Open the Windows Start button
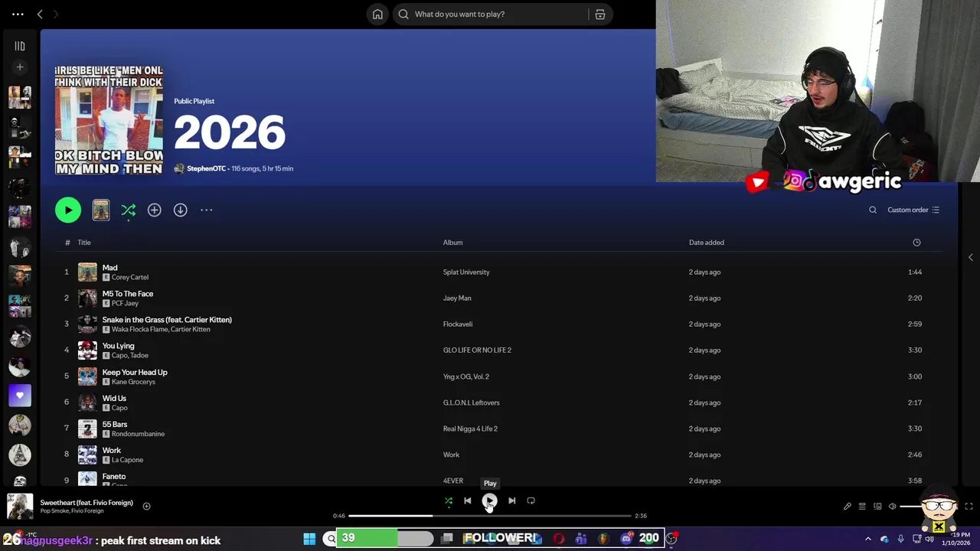 pos(309,539)
